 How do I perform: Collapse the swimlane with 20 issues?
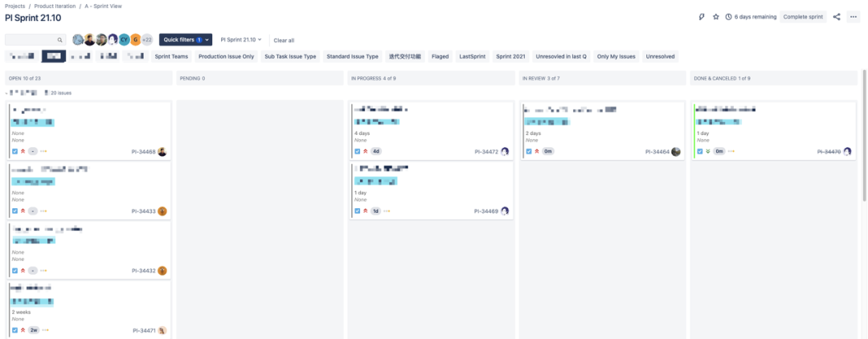click(7, 93)
